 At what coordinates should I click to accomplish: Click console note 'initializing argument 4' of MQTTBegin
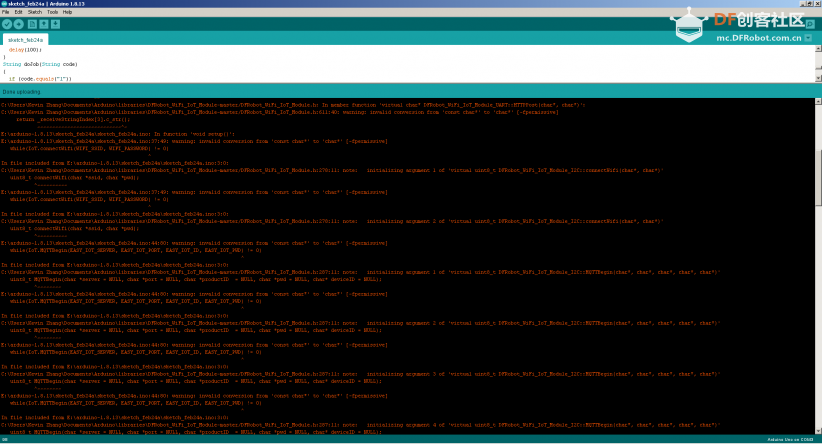pos(361,425)
